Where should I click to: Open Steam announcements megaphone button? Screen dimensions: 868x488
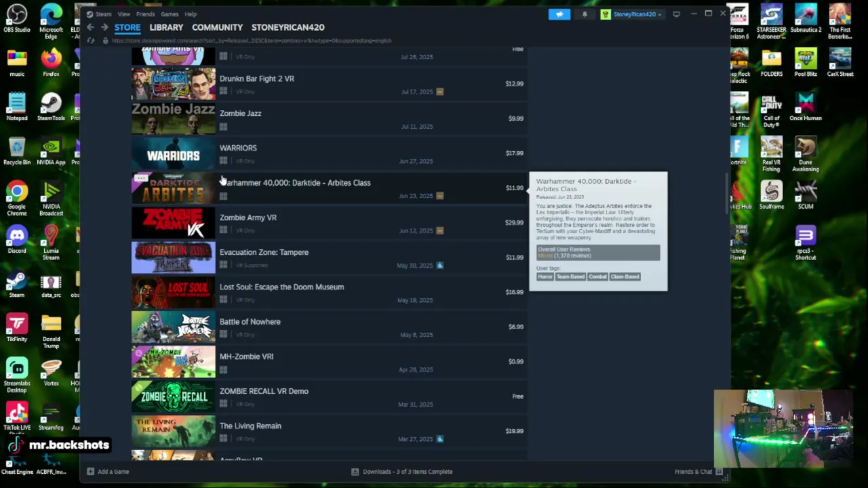point(559,14)
